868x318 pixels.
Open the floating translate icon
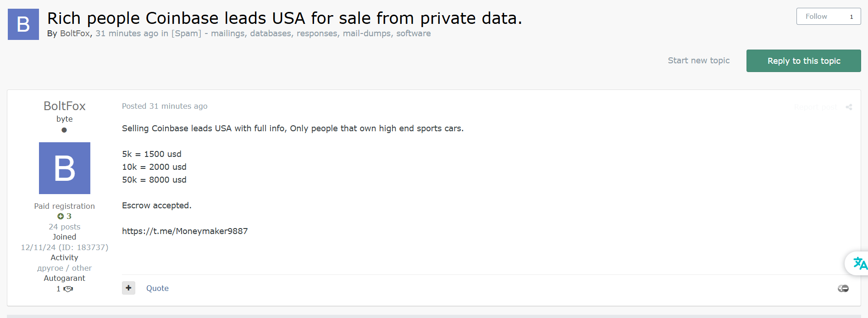[x=859, y=263]
